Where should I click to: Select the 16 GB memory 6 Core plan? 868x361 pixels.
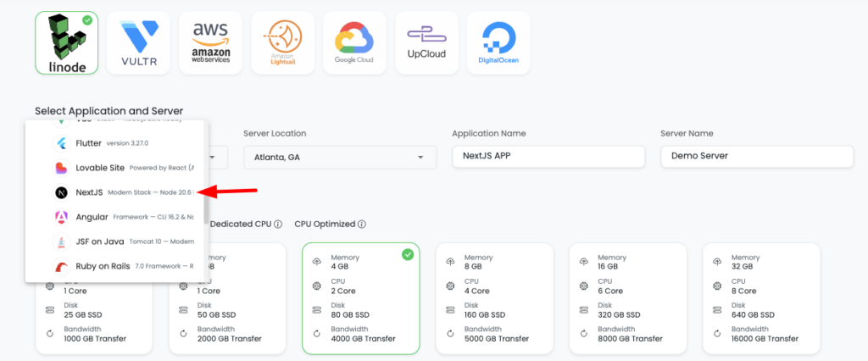[628, 298]
